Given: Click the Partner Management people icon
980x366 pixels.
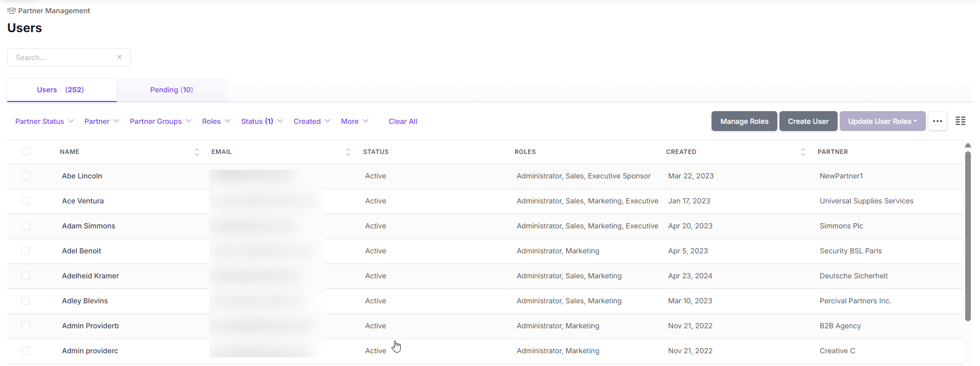Looking at the screenshot, I should 11,11.
